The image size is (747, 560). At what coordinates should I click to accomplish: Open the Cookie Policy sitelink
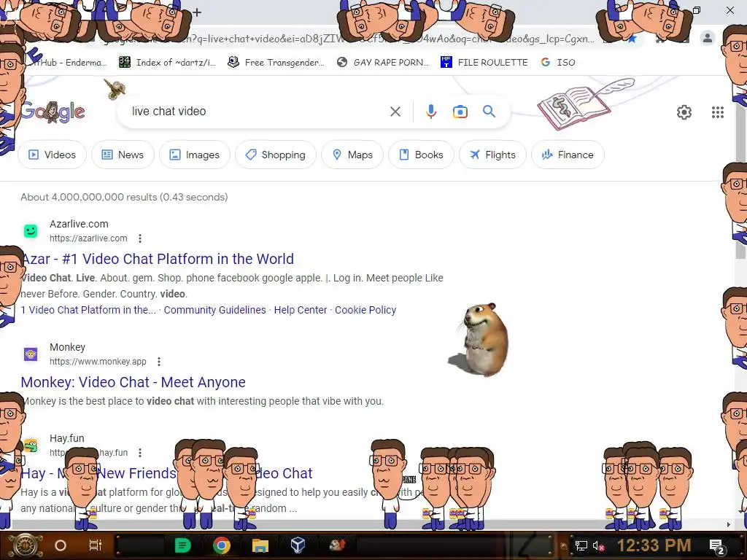365,310
